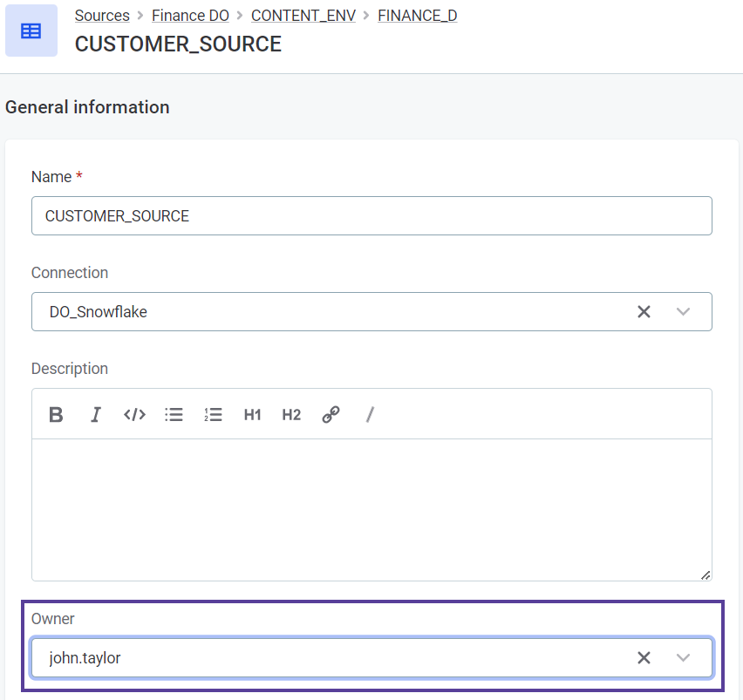Apply H2 heading style in Description
Viewport: 743px width, 700px height.
pyautogui.click(x=291, y=415)
